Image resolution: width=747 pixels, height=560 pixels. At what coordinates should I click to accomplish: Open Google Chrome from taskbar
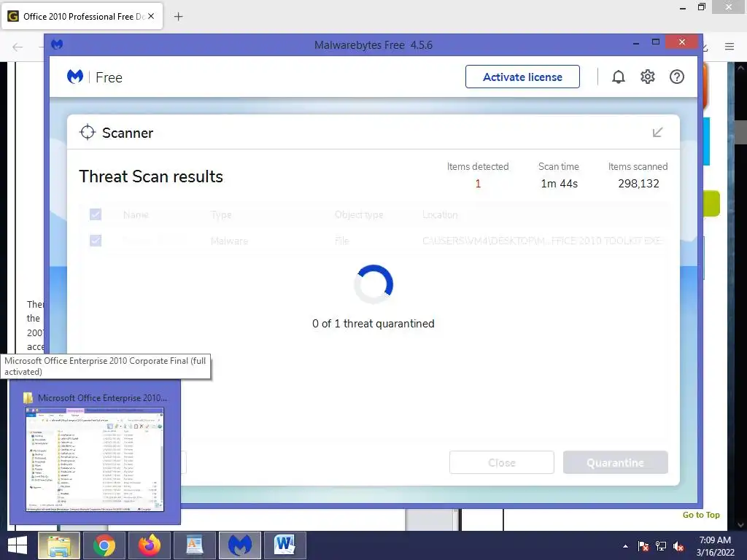[104, 545]
